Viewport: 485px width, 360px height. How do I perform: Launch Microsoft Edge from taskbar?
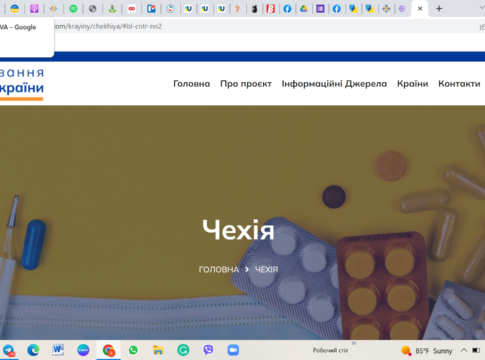[x=33, y=350]
